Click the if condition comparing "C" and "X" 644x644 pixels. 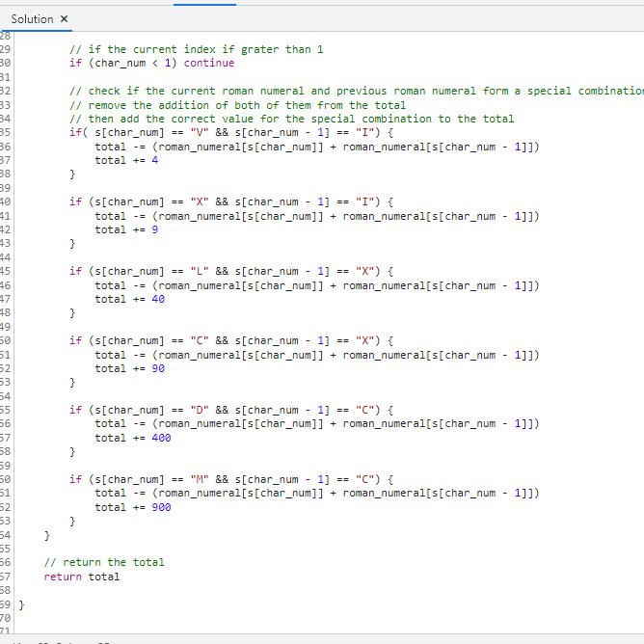231,341
